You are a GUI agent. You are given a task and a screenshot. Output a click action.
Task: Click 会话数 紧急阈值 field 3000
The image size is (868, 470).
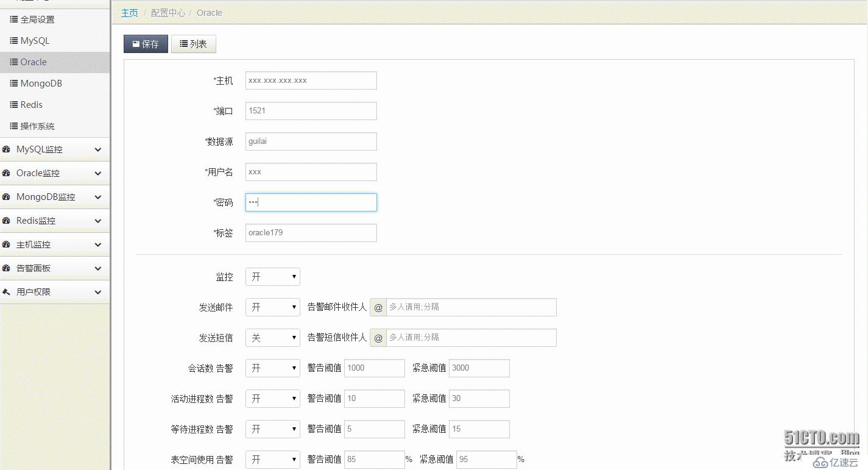(479, 368)
